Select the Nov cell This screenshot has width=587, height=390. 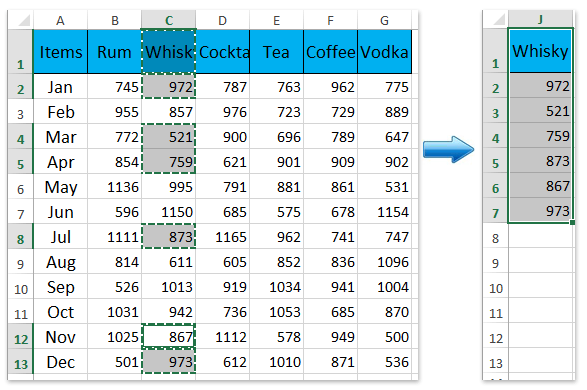(x=60, y=337)
